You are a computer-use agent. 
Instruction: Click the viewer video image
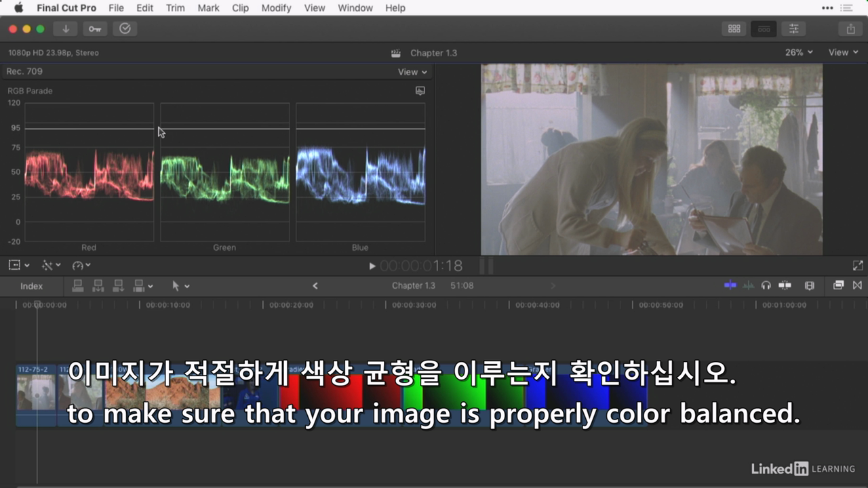click(652, 159)
